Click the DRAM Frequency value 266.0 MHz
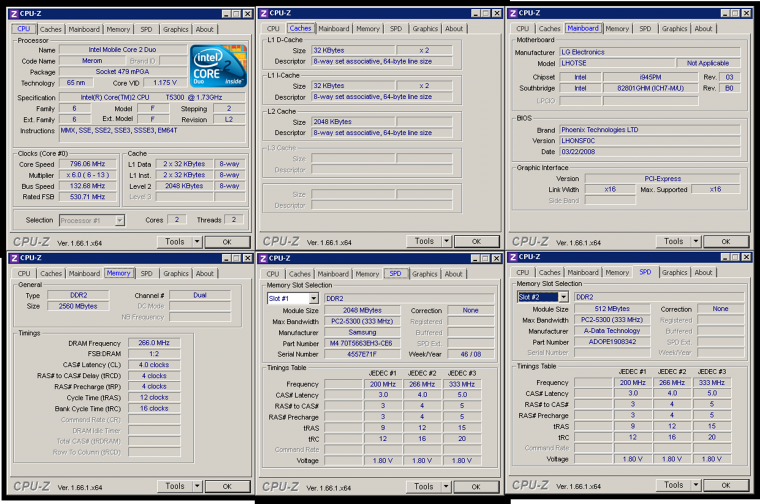This screenshot has width=760, height=504. tap(154, 343)
